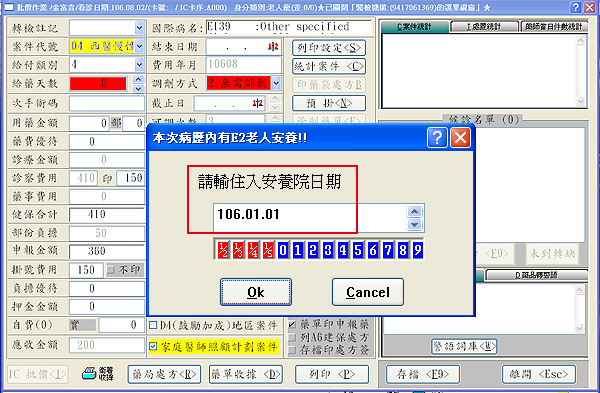Expand the 轉檢註記 dropdown

[139, 28]
